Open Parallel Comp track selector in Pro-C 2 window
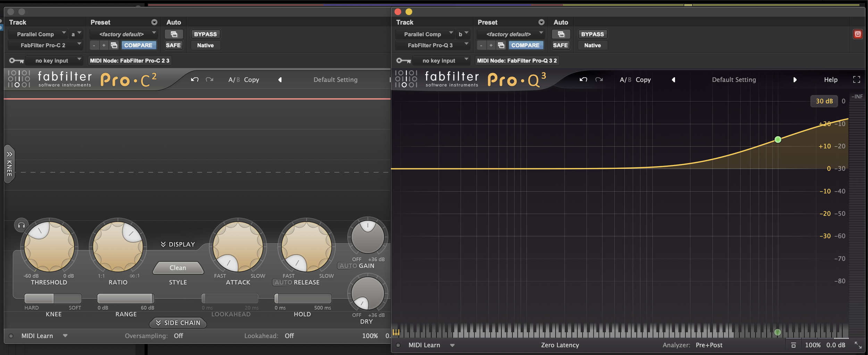Viewport: 868px width, 355px height. pyautogui.click(x=37, y=34)
